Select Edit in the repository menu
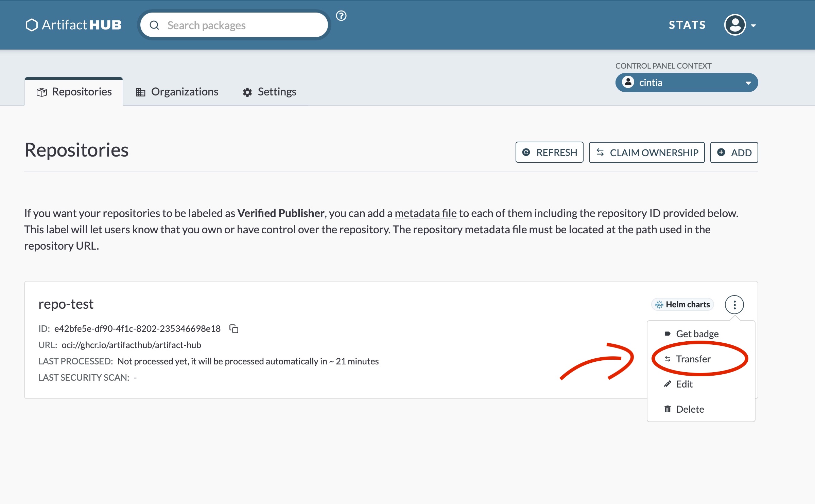This screenshot has width=815, height=504. [x=684, y=384]
